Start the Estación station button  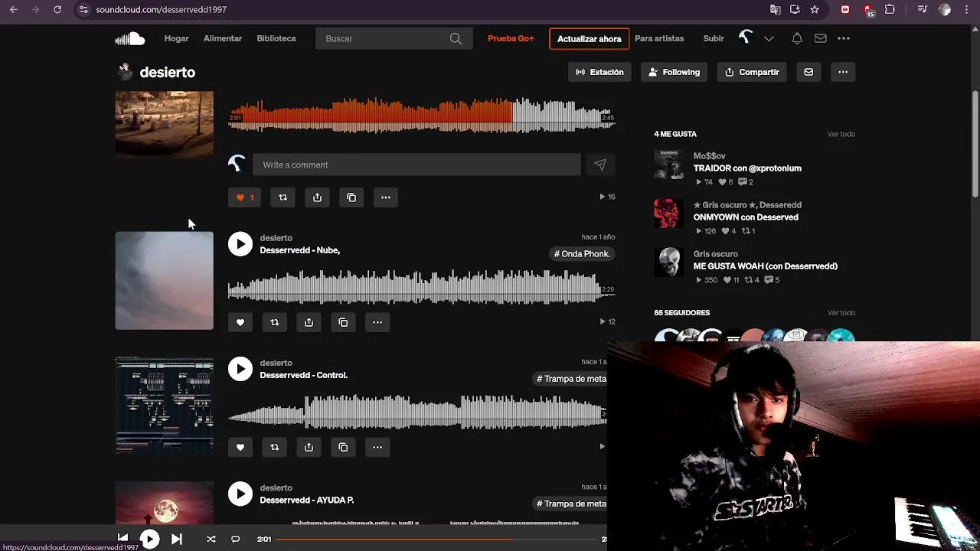pos(599,72)
